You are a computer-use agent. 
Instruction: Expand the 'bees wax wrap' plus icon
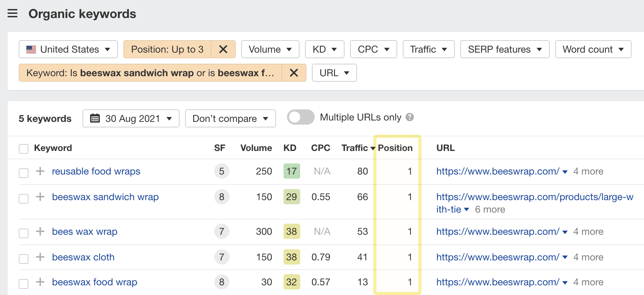point(40,231)
